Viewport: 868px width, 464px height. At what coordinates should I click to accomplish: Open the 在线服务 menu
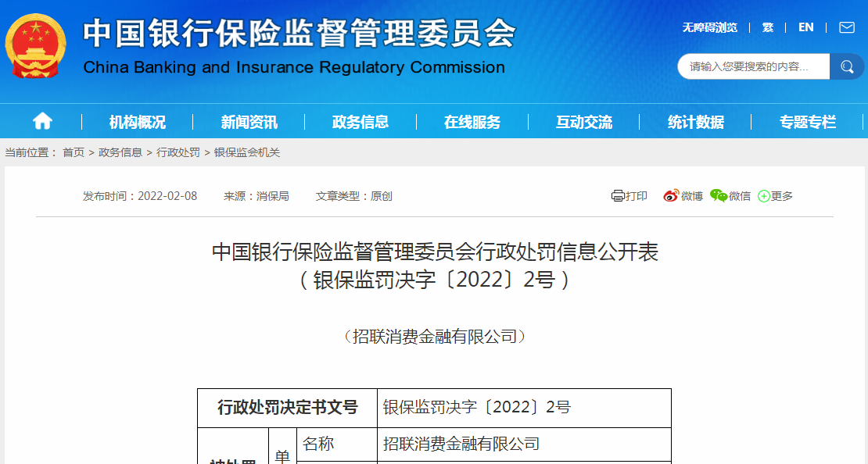472,122
